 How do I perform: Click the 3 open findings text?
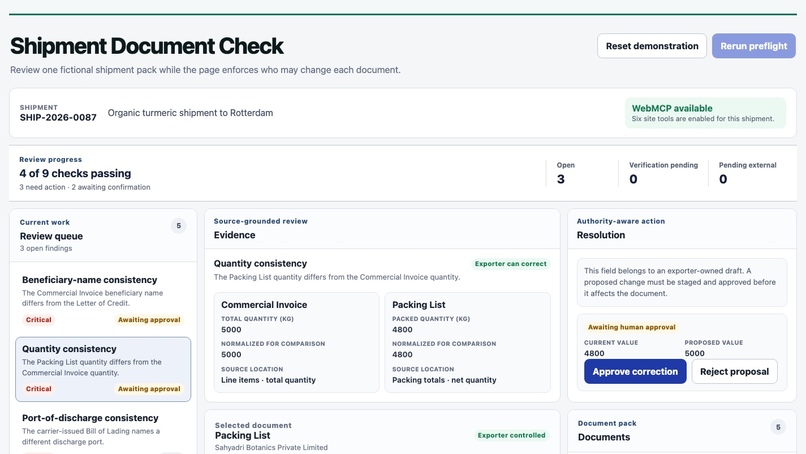[x=46, y=248]
